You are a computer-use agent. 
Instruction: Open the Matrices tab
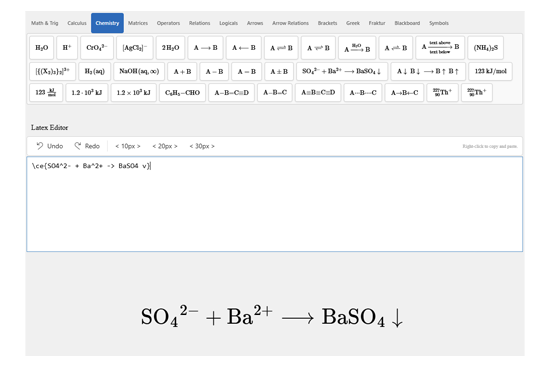coord(138,23)
